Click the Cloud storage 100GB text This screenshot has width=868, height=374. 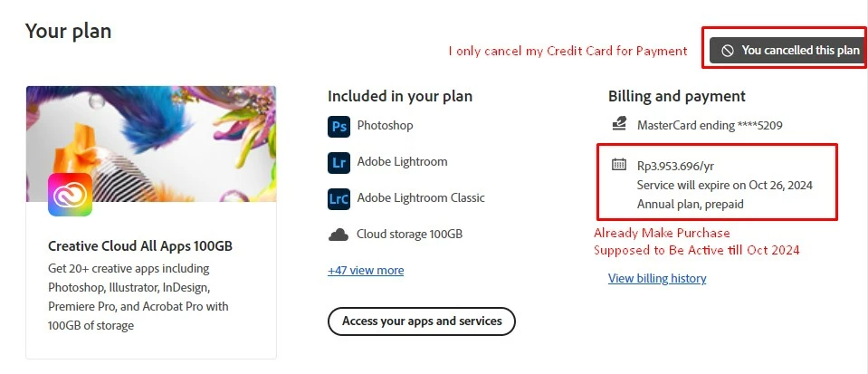pyautogui.click(x=409, y=235)
